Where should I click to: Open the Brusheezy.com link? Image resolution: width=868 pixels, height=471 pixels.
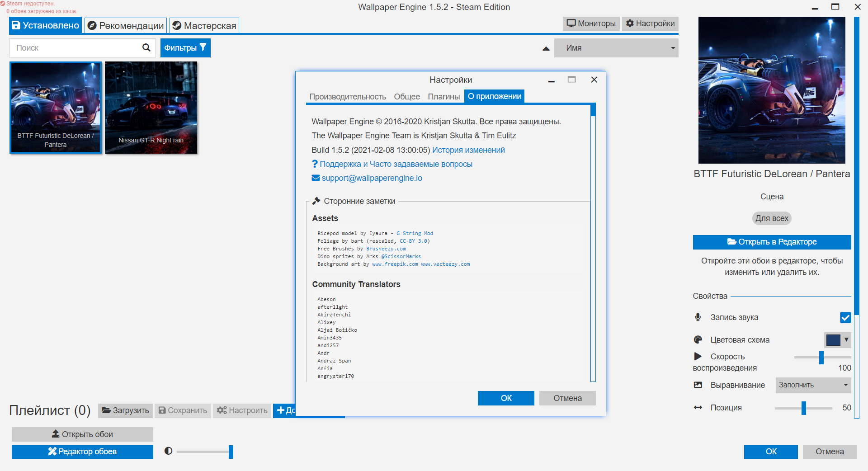386,249
